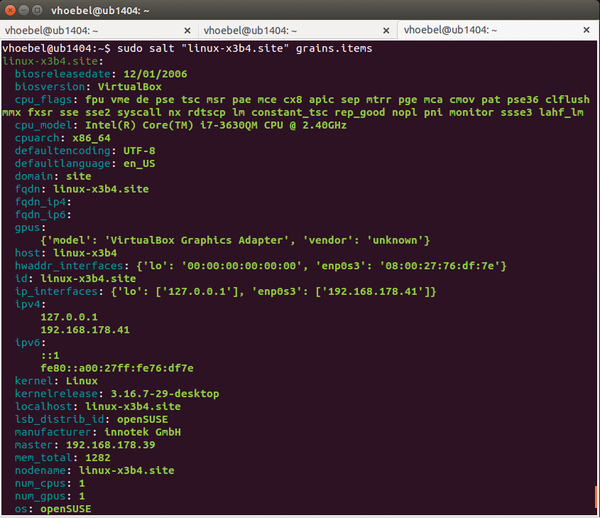The image size is (600, 518).
Task: Click the localhost linux-x3b4.site line
Action: 98,407
